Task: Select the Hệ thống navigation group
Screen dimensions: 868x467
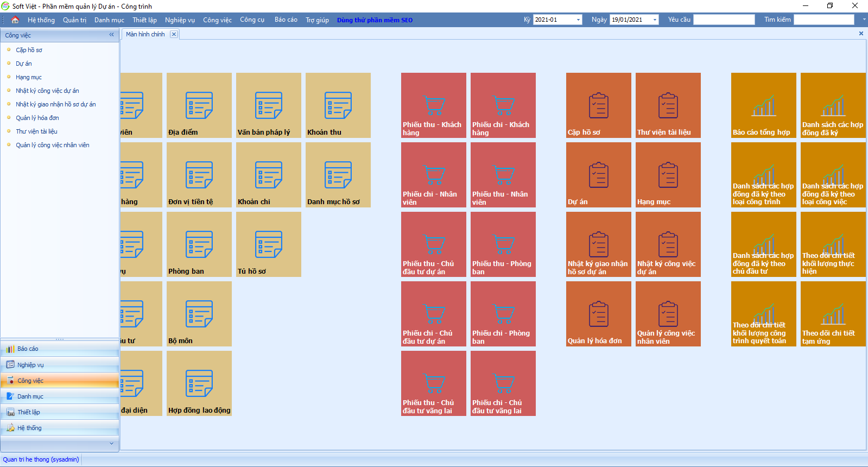Action: pos(60,428)
